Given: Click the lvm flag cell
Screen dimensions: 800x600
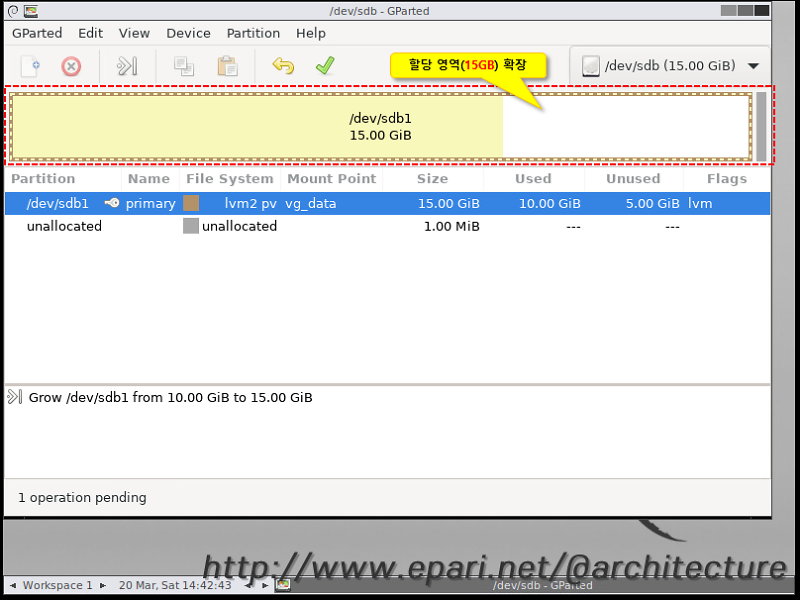Looking at the screenshot, I should point(700,204).
